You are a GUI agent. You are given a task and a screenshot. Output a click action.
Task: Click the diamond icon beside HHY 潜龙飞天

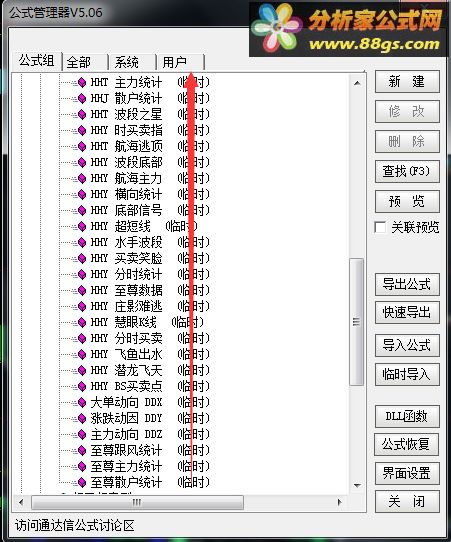(x=82, y=370)
